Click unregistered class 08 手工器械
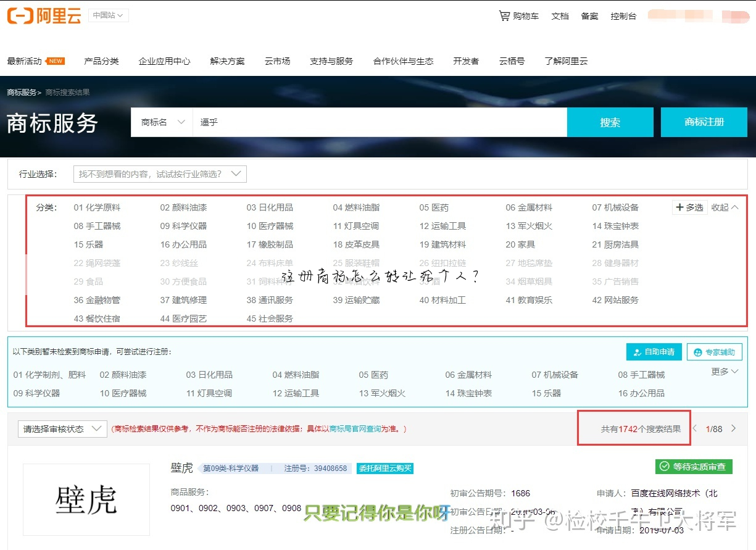 click(x=641, y=375)
